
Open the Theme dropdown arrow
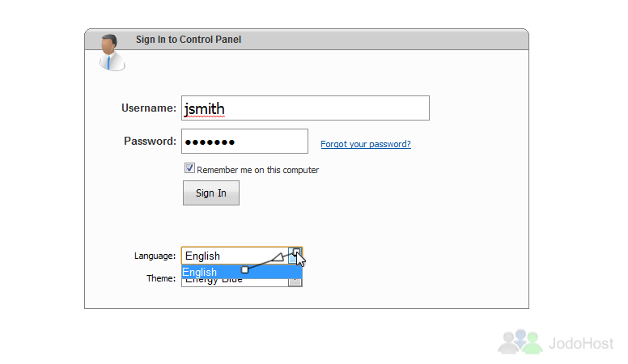[x=295, y=282]
